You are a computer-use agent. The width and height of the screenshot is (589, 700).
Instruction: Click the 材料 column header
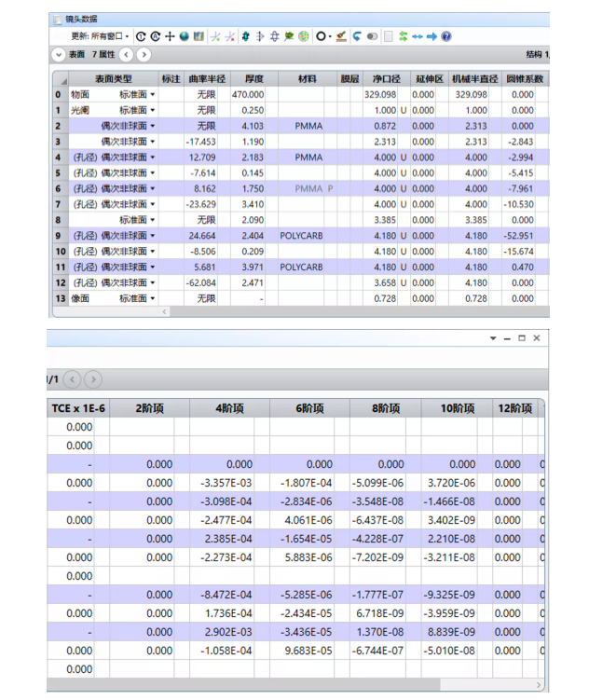(x=308, y=79)
